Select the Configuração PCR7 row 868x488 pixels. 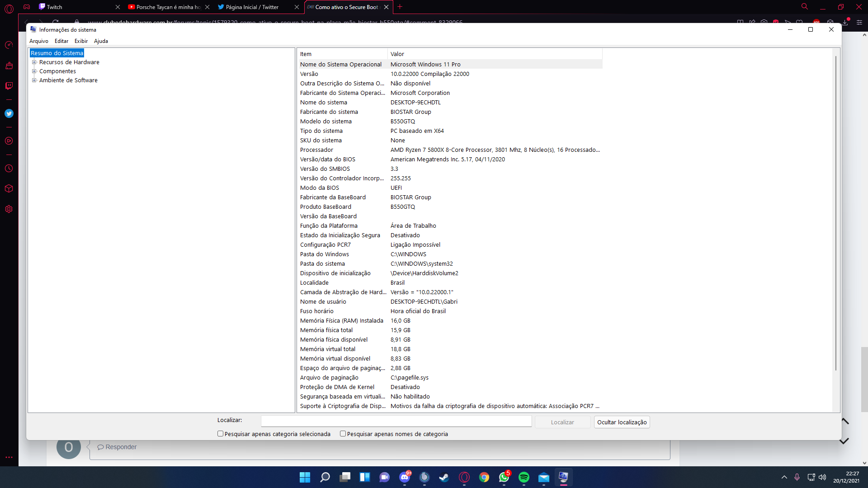pos(450,245)
